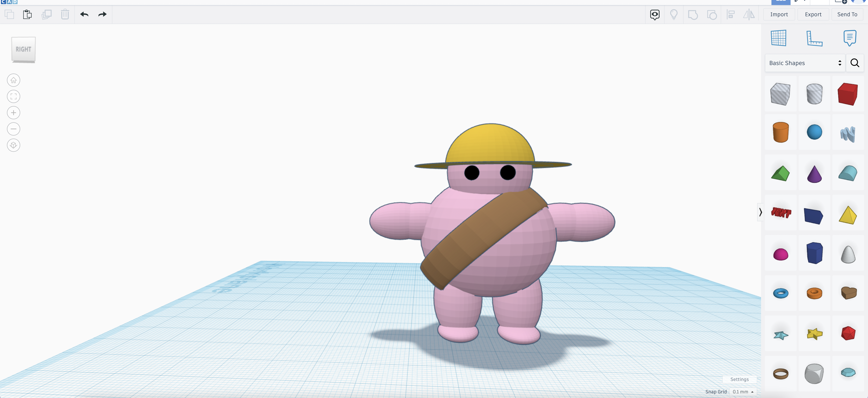868x398 pixels.
Task: Click the light bulb hide icon
Action: pos(674,15)
